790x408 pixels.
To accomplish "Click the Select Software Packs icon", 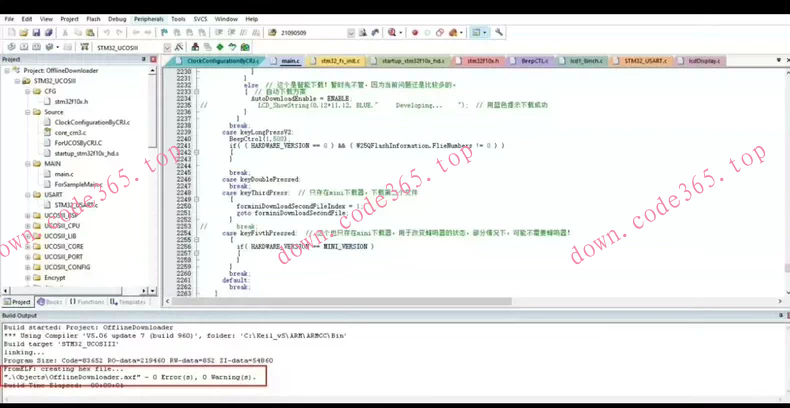I will point(232,47).
